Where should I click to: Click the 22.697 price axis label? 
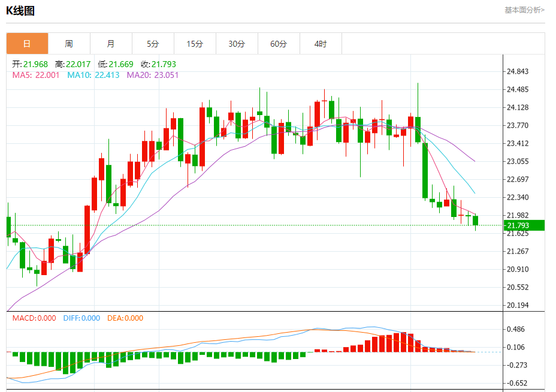(x=517, y=179)
